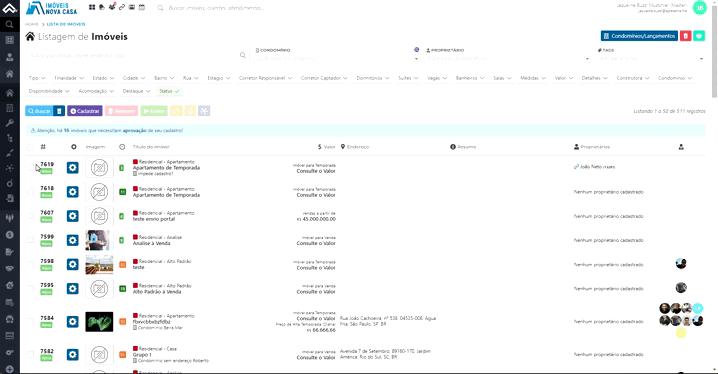The width and height of the screenshot is (718, 374).
Task: Click the Enviar button
Action: click(154, 111)
